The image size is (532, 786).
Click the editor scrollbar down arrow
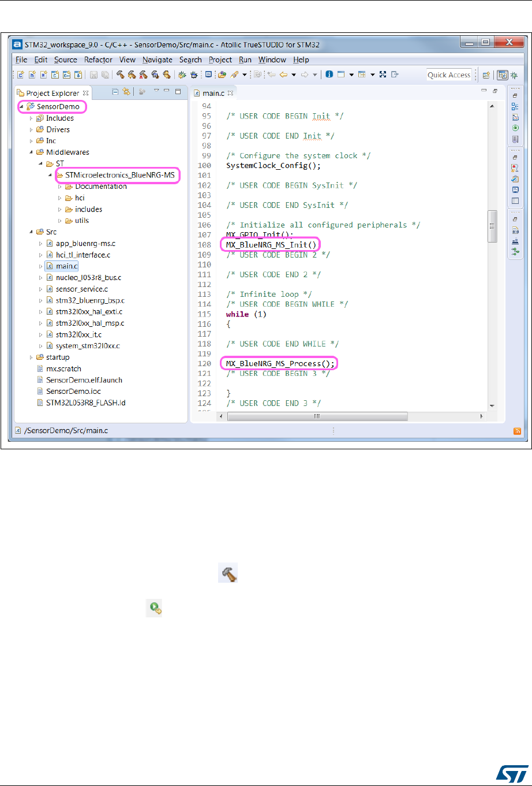[x=492, y=406]
